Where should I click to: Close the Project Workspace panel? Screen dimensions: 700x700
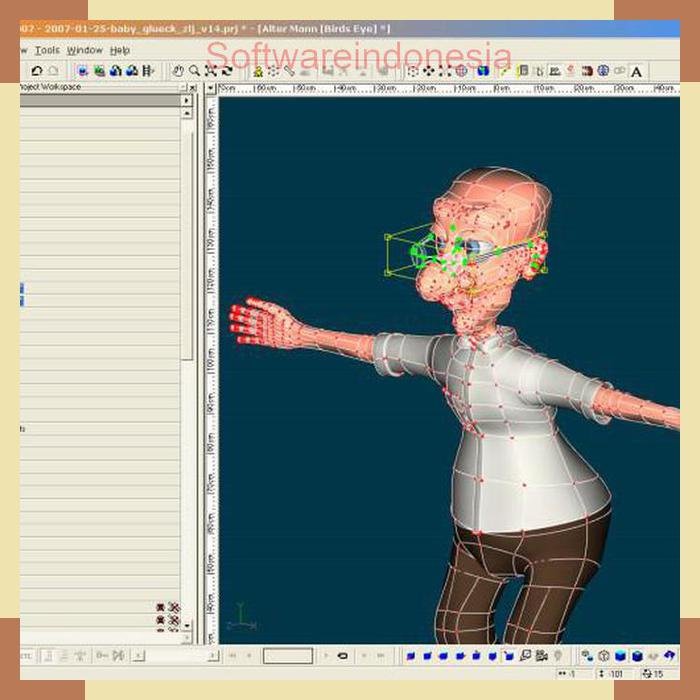click(193, 87)
